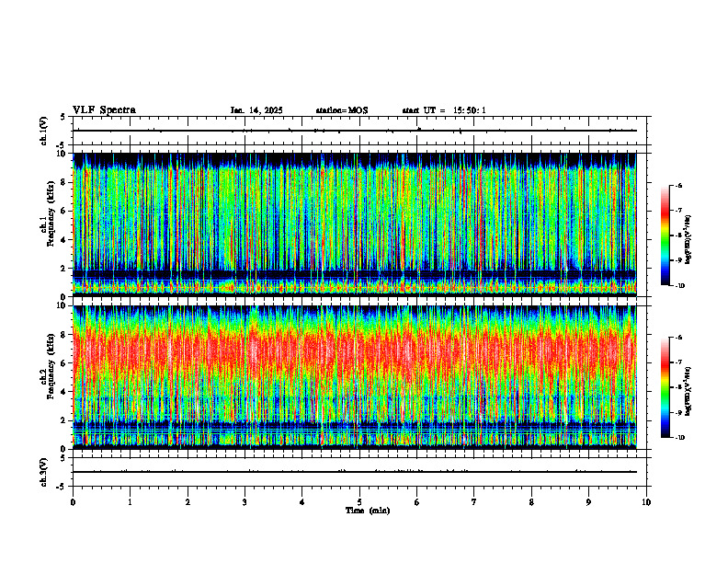The width and height of the screenshot is (728, 563).
Task: Click the 'start UT = 15:50:1' text
Action: pyautogui.click(x=444, y=110)
